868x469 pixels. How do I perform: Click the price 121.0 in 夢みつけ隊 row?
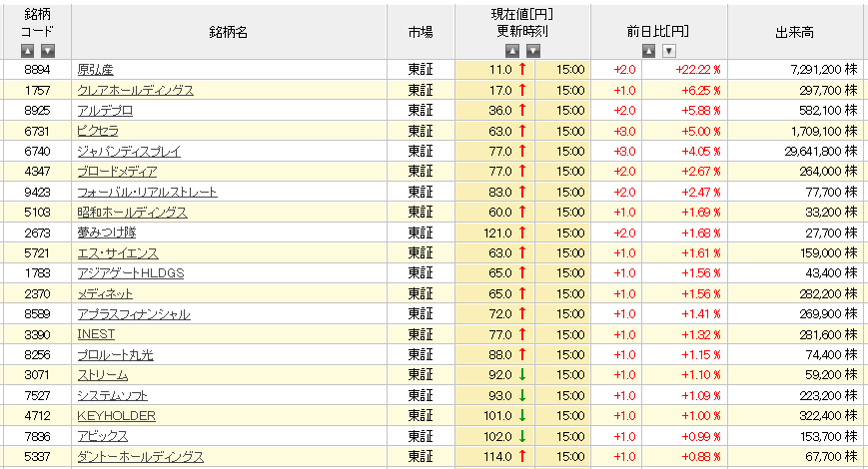[x=497, y=233]
